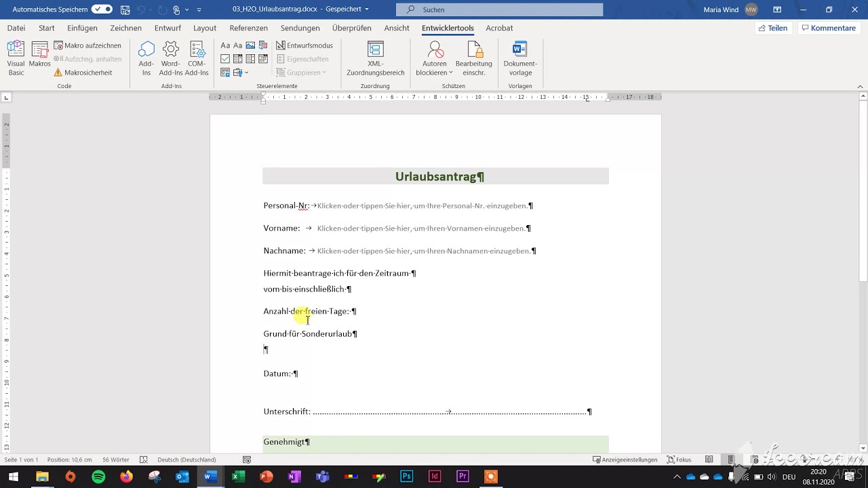Insert a date picker content control
Image resolution: width=868 pixels, height=488 pixels.
coord(263,59)
